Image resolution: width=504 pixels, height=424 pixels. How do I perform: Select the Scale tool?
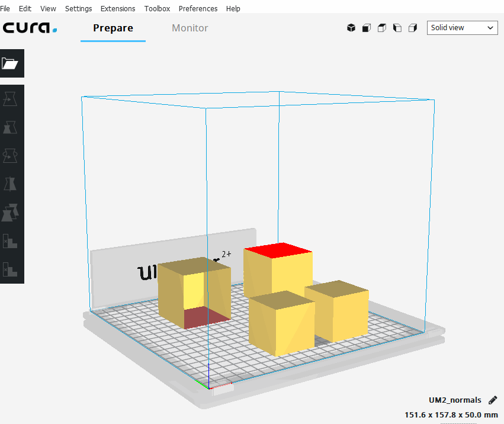click(x=12, y=127)
